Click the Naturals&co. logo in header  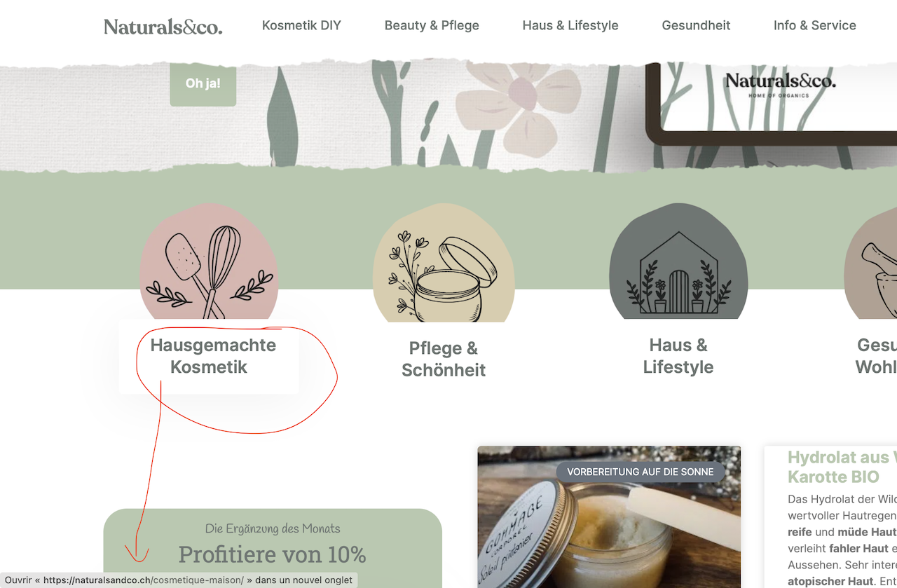click(163, 27)
